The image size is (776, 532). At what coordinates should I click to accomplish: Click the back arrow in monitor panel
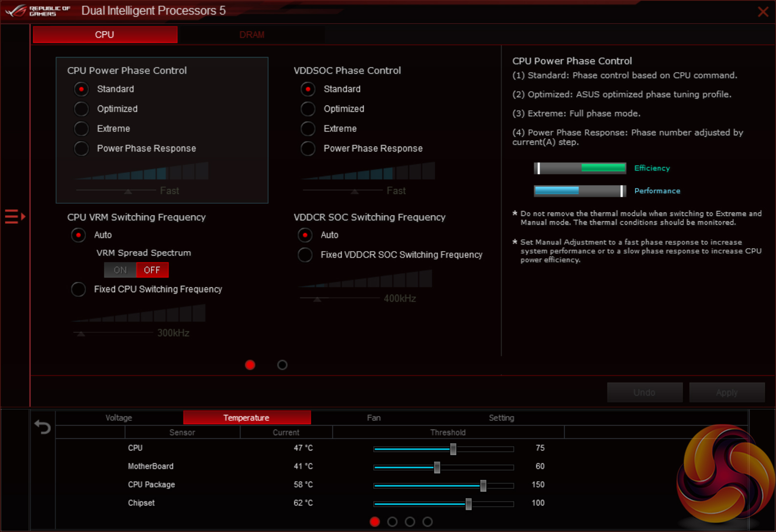point(43,427)
